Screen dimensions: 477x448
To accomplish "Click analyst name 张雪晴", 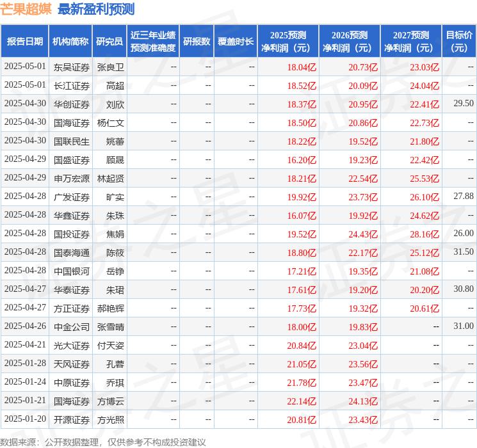I will point(110,327).
